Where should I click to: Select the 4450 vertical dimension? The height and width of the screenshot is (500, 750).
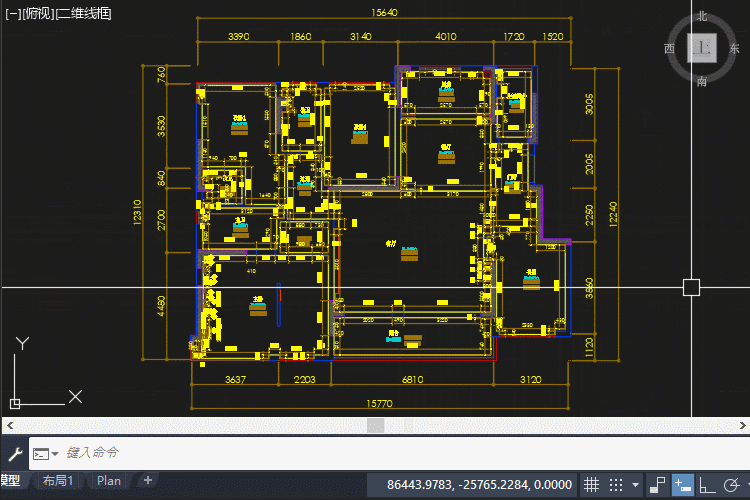coord(161,306)
